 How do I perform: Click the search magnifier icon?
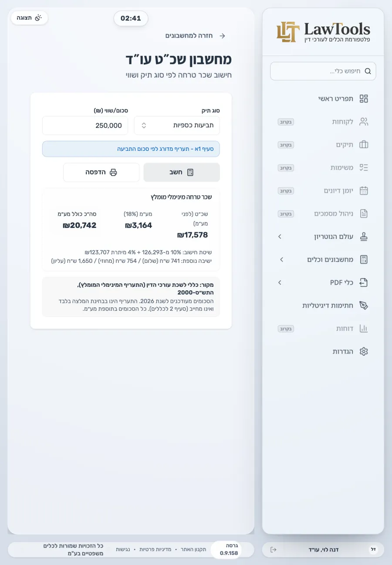coord(368,71)
